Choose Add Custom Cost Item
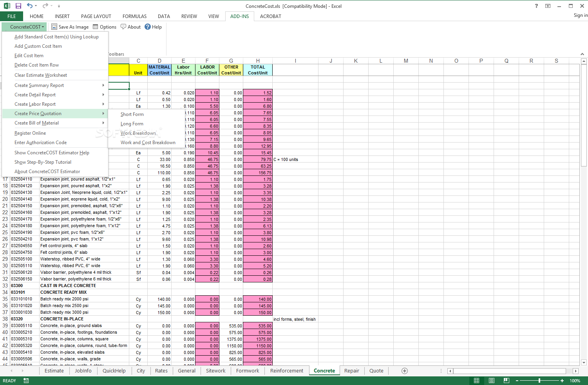The width and height of the screenshot is (588, 385). [55, 46]
